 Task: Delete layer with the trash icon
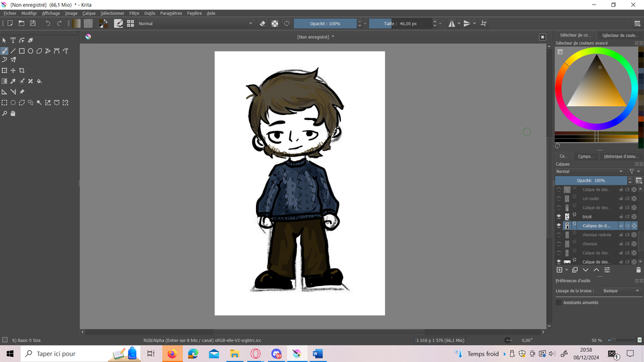[x=638, y=270]
